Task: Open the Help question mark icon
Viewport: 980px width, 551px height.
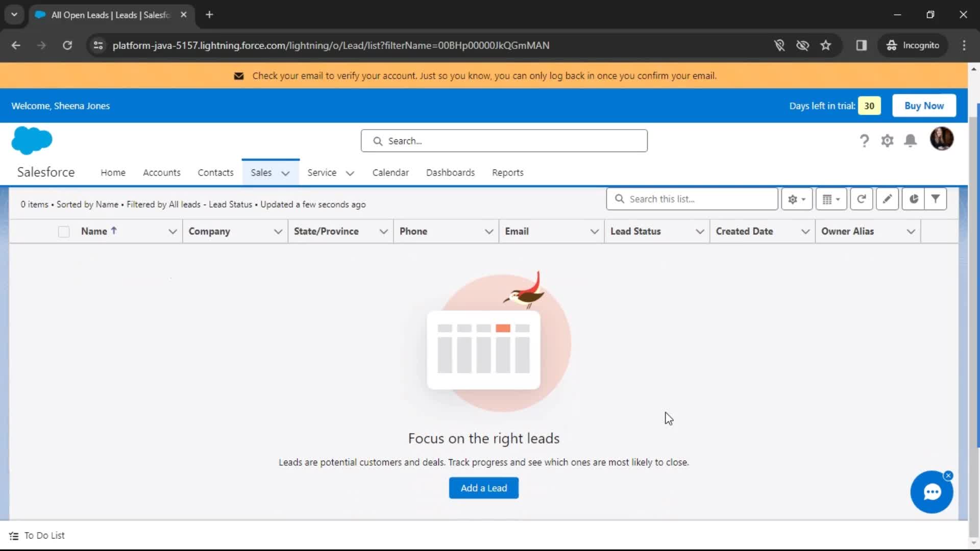Action: click(864, 141)
